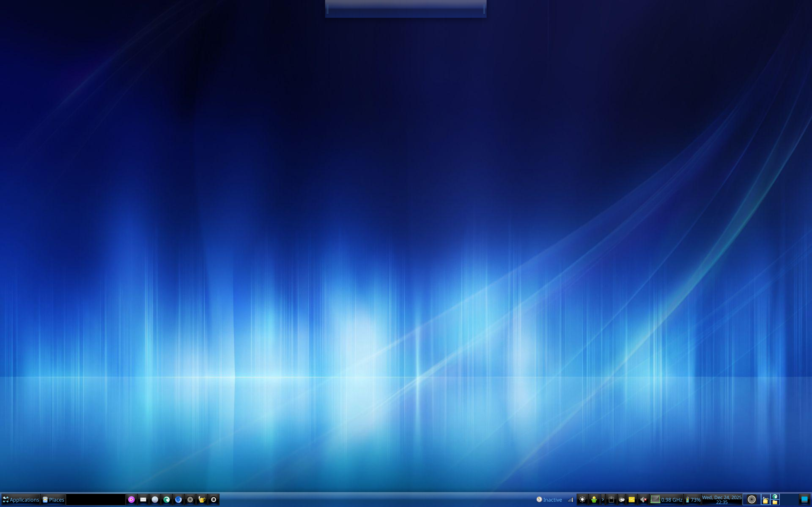Open the mail envelope launcher

pyautogui.click(x=143, y=500)
